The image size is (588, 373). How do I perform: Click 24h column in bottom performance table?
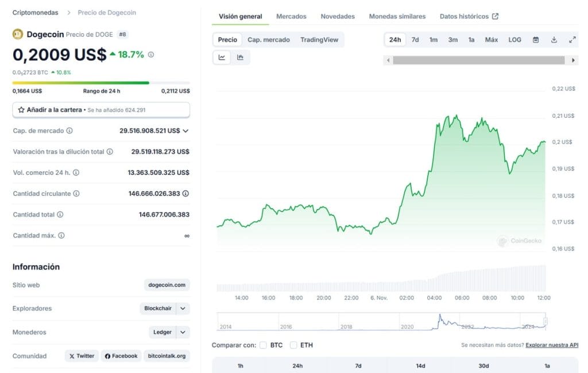tap(297, 366)
